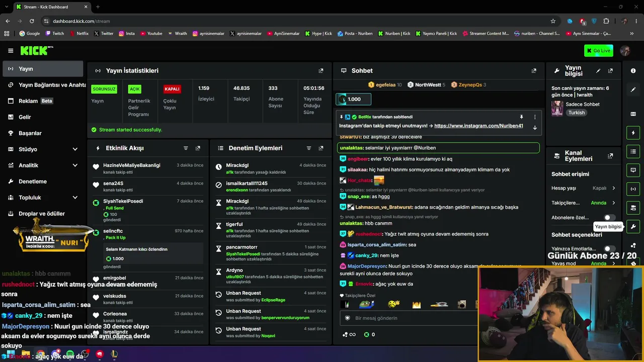
Task: Open the Yayıncı Paneli | Kick bookmark
Action: pos(436,34)
